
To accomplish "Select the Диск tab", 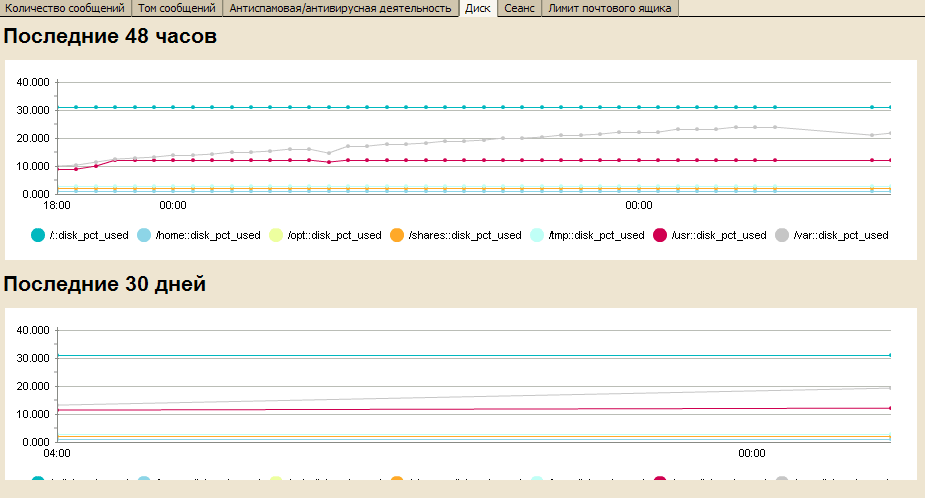I will point(477,8).
